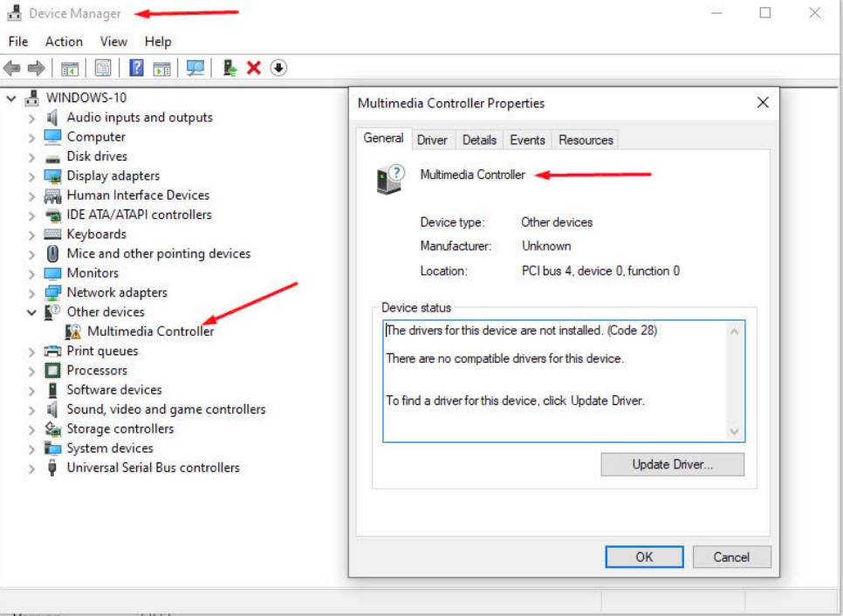Click the Mice and other pointing devices icon
Screen dimensions: 843x616
click(52, 253)
